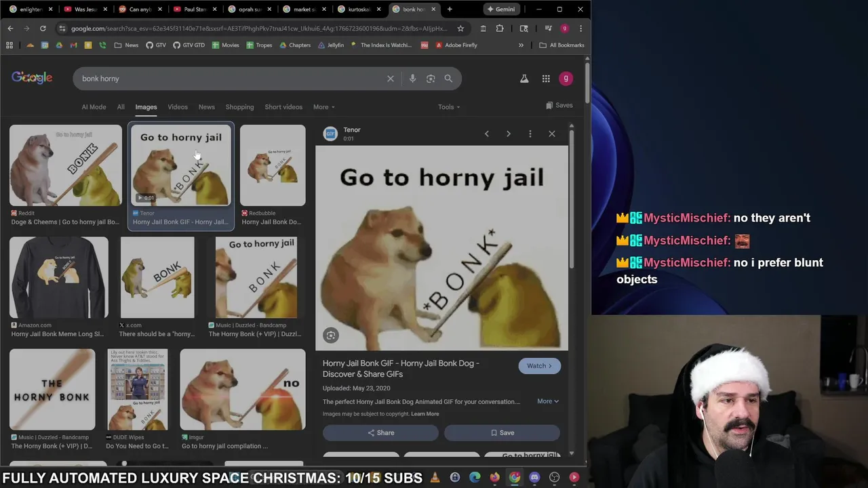Open Firefox from the taskbar
Image resolution: width=868 pixels, height=488 pixels.
pyautogui.click(x=494, y=478)
